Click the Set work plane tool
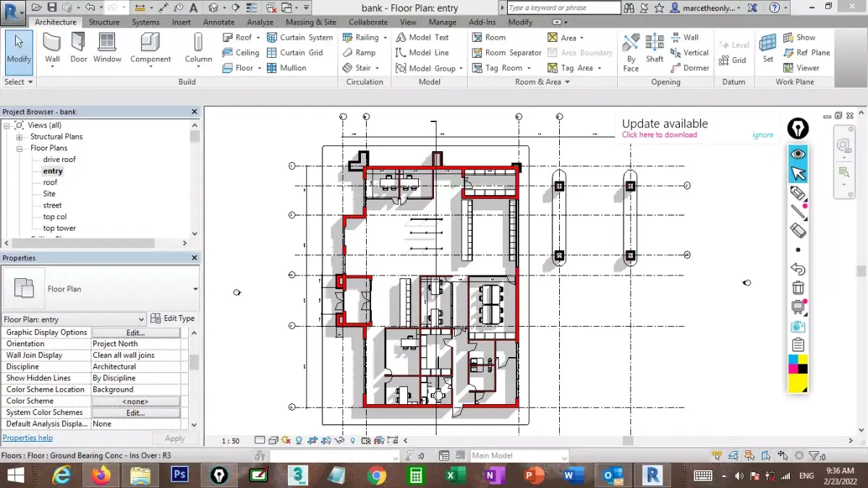Viewport: 868px width, 488px height. 768,48
